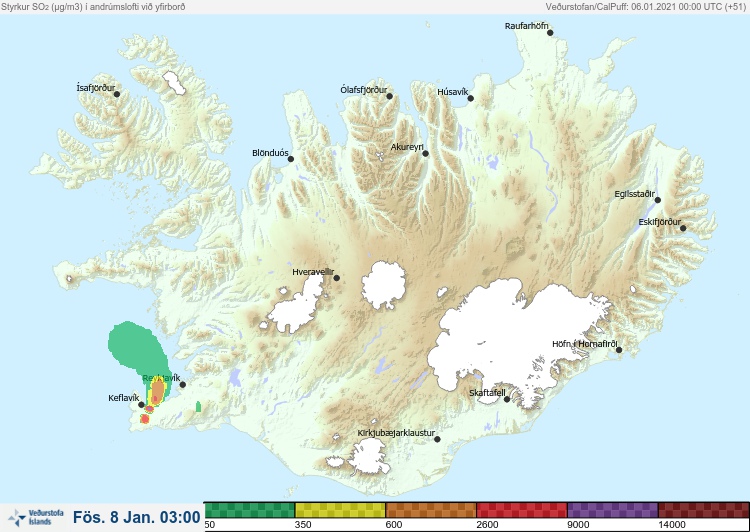
Task: Click the Egilsstaðir station dot
Action: pos(657,200)
